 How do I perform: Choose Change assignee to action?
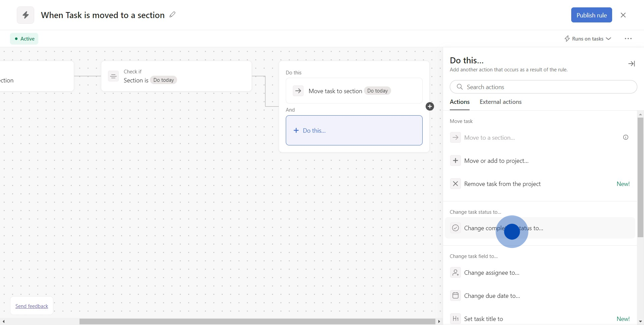(491, 273)
